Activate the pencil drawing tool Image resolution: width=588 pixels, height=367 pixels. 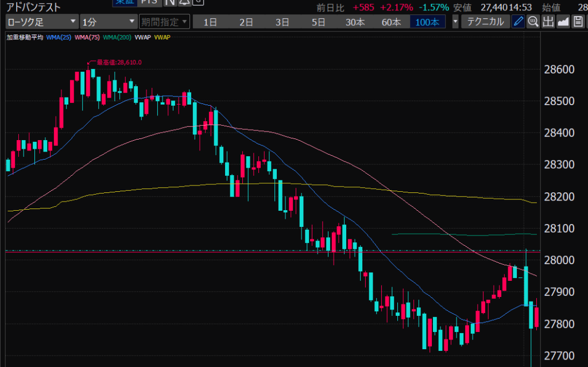[518, 22]
